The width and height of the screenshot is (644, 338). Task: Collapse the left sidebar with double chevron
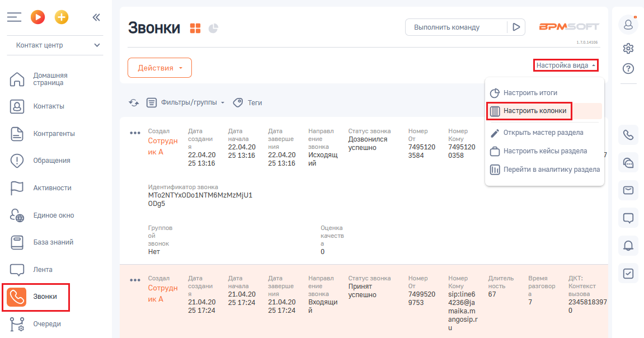96,17
